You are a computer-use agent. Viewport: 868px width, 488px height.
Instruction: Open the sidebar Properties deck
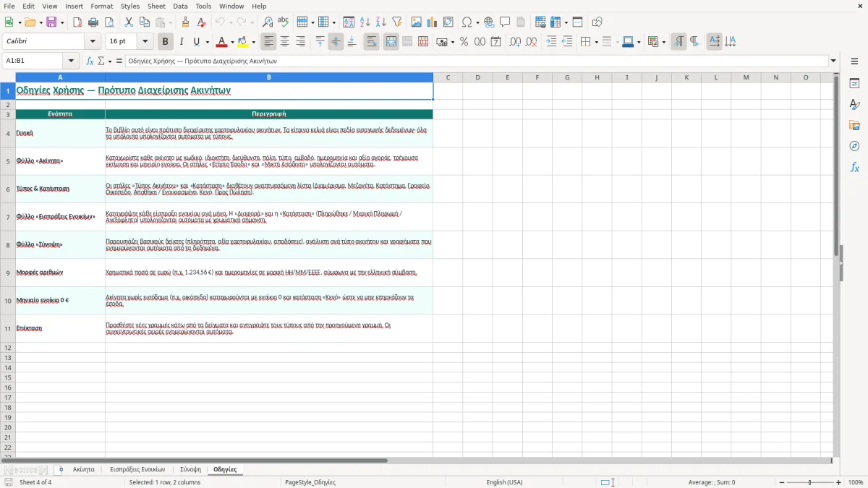(x=854, y=83)
